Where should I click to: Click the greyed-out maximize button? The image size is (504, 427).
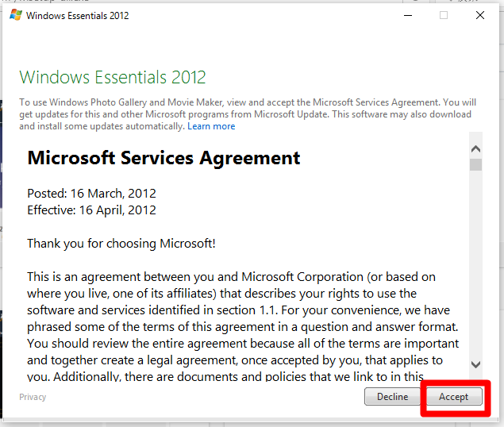(x=444, y=15)
